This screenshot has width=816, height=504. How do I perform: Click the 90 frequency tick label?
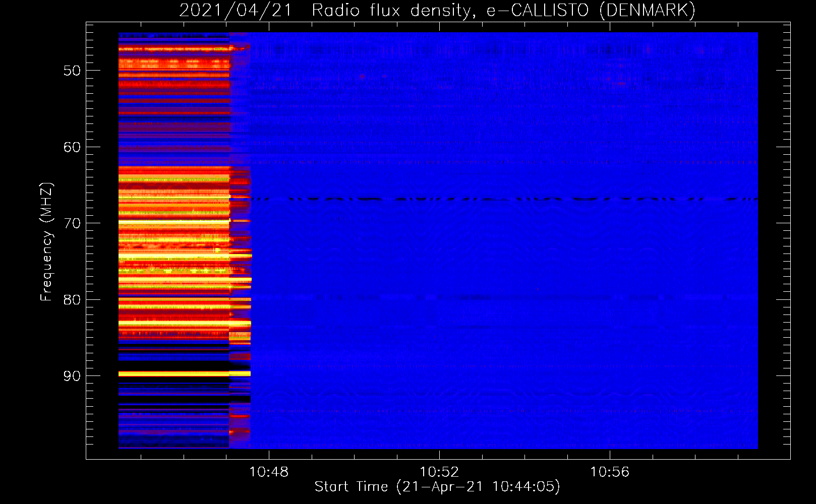pos(72,376)
